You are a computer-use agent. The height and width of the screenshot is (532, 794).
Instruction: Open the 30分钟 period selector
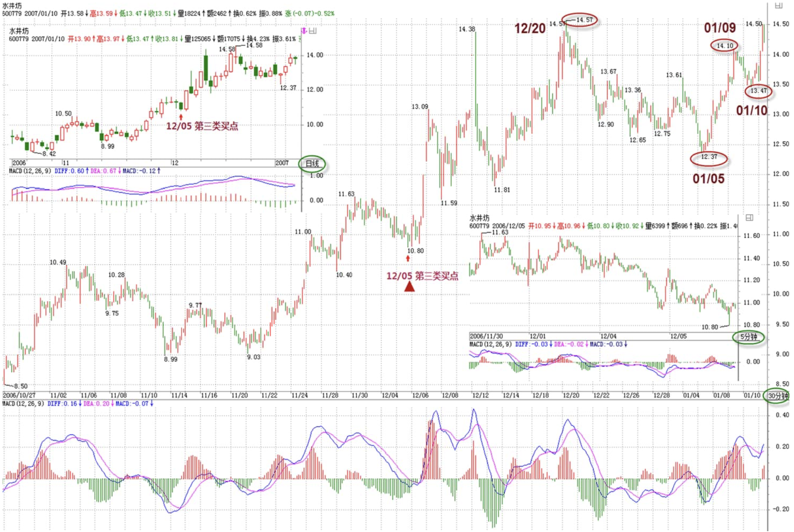point(778,396)
